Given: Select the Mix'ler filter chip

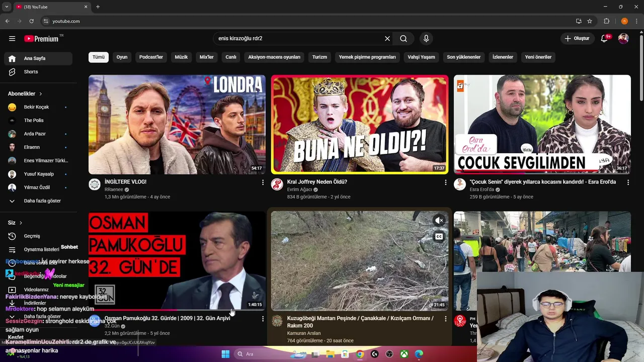Looking at the screenshot, I should [x=207, y=57].
